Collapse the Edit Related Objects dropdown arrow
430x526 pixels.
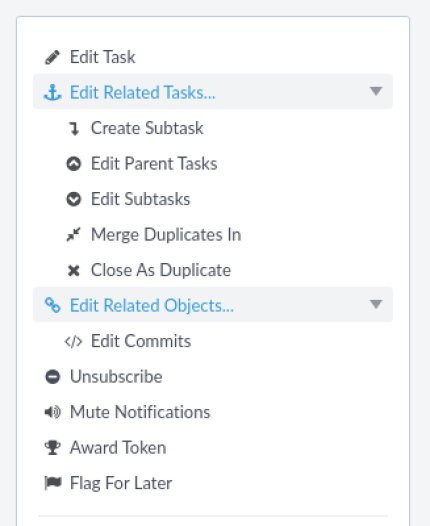coord(376,304)
